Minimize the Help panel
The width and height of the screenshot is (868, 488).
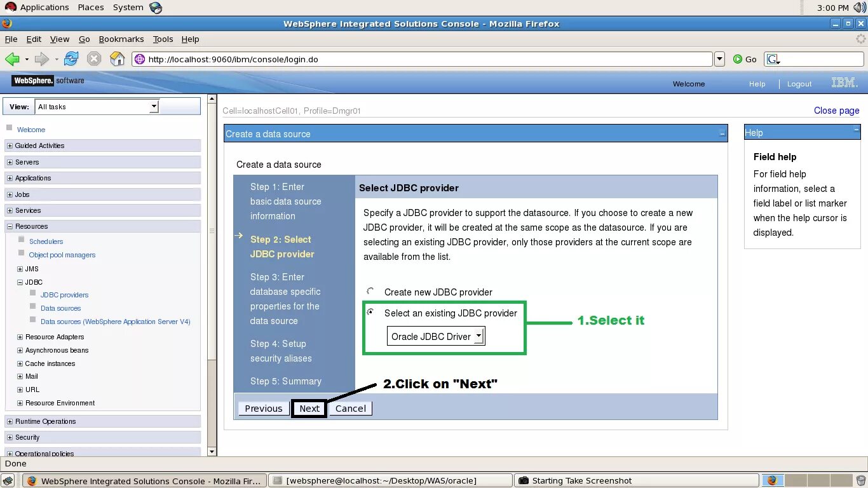coord(857,129)
